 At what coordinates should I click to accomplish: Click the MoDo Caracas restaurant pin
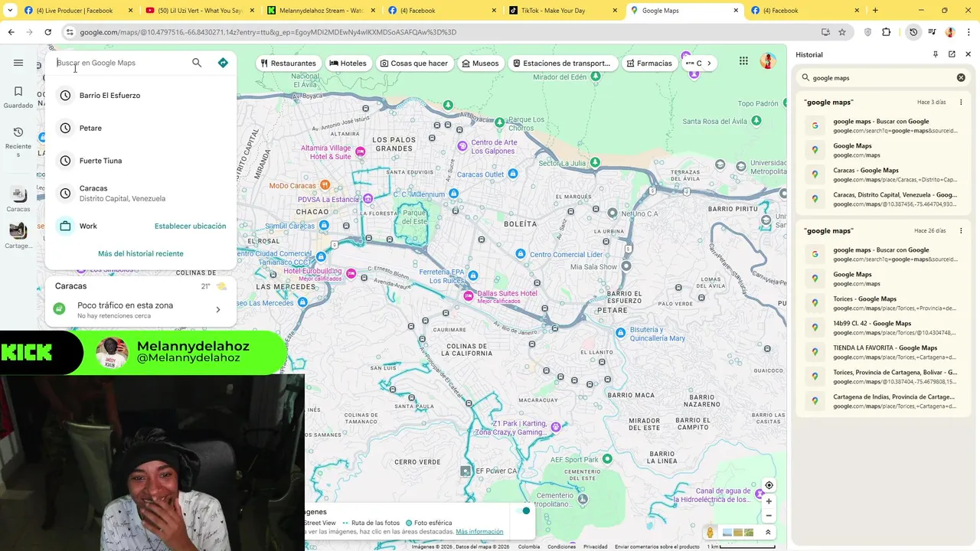pos(325,184)
